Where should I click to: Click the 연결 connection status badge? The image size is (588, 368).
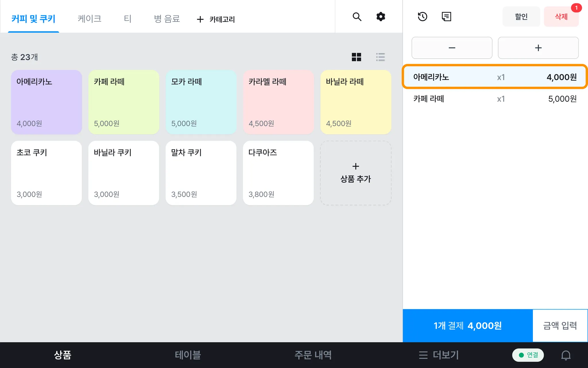(x=528, y=355)
